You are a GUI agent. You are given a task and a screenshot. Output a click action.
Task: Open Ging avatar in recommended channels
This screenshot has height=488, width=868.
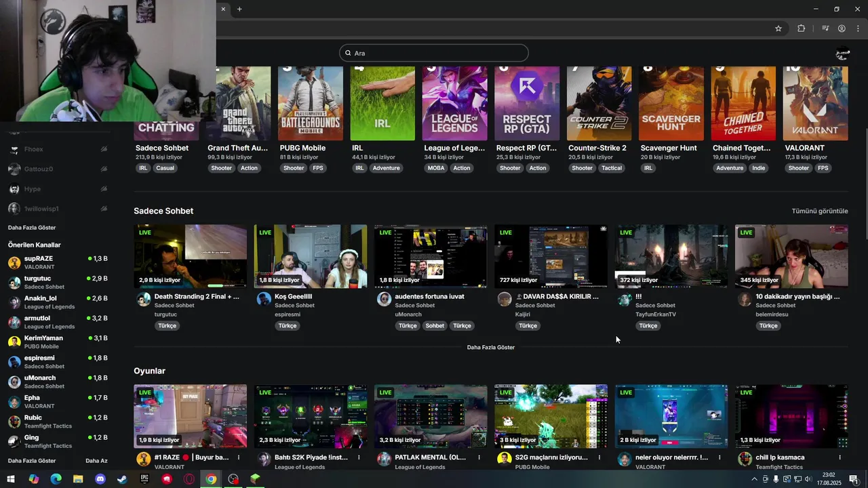(14, 441)
